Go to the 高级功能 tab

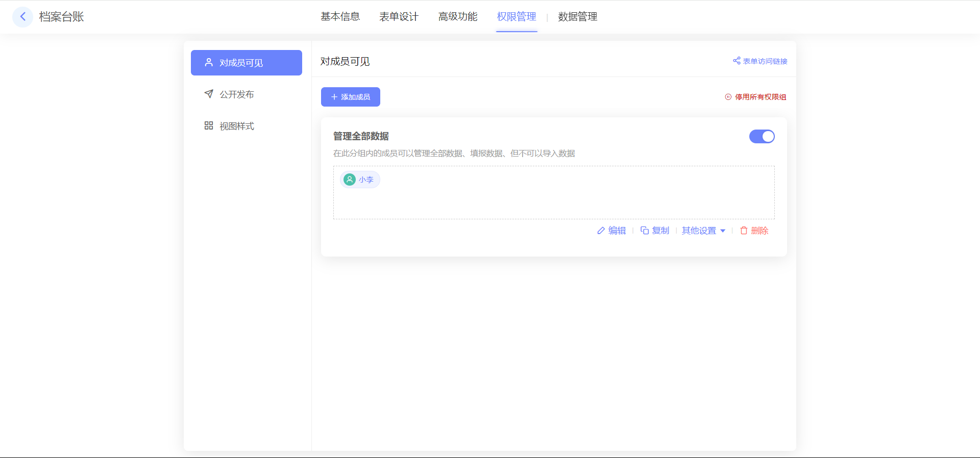coord(458,17)
